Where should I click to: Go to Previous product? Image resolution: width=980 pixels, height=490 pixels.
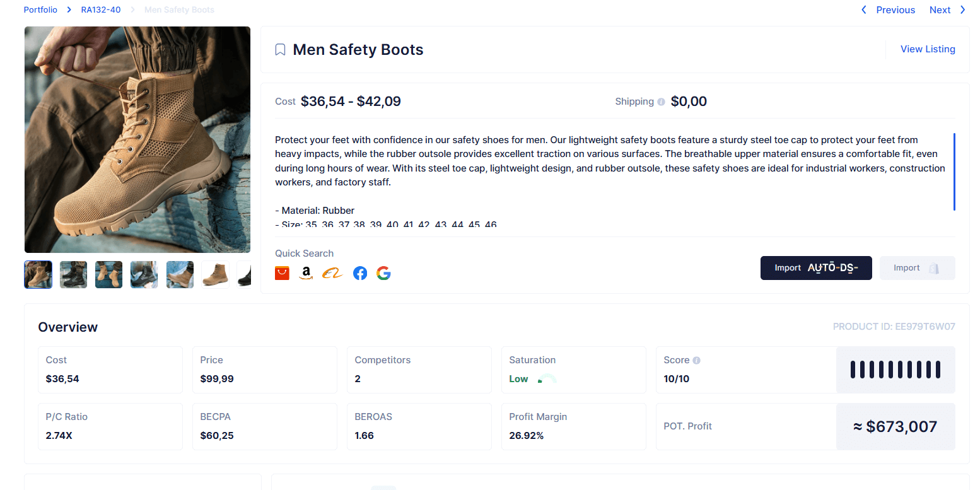point(888,10)
